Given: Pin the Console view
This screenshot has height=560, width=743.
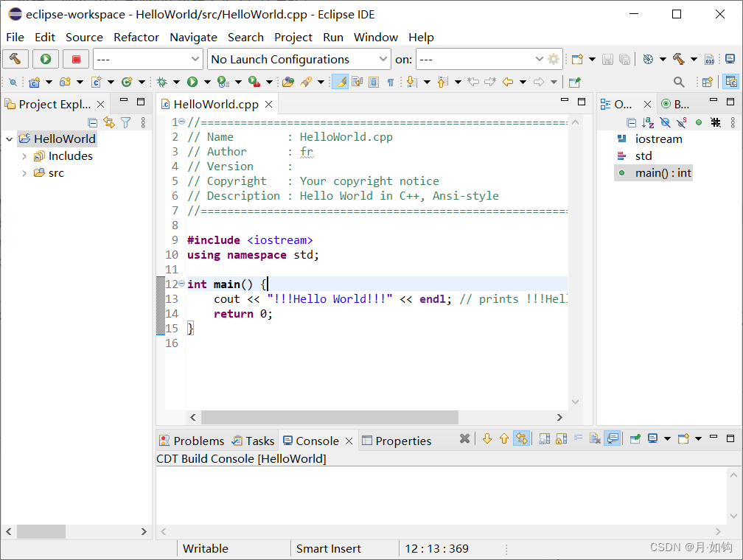Looking at the screenshot, I should pyautogui.click(x=635, y=438).
